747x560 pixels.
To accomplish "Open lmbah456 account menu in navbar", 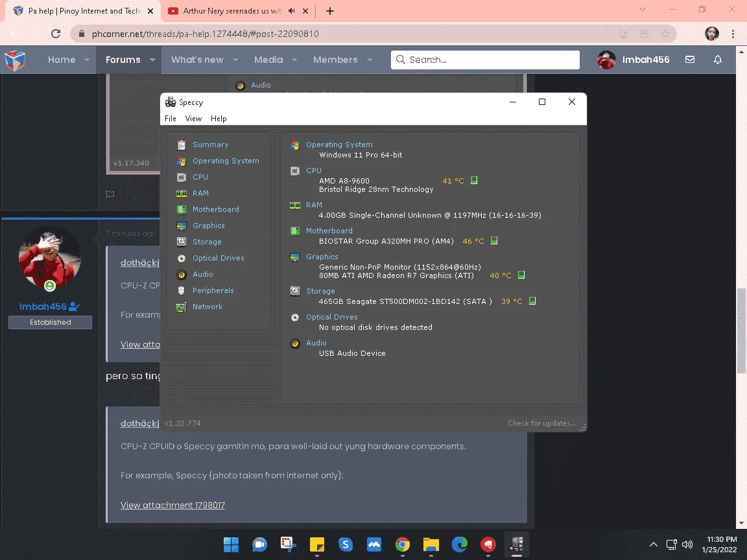I will tap(634, 60).
